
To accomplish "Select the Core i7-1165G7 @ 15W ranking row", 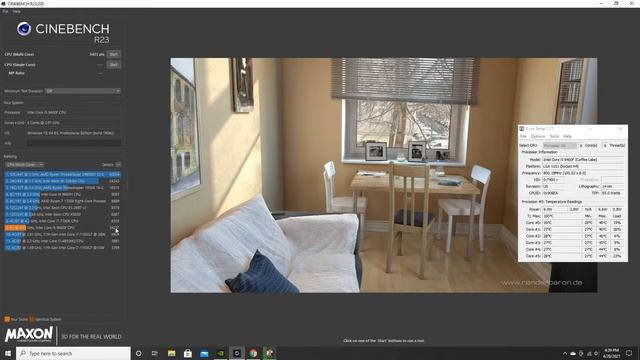I will [63, 247].
